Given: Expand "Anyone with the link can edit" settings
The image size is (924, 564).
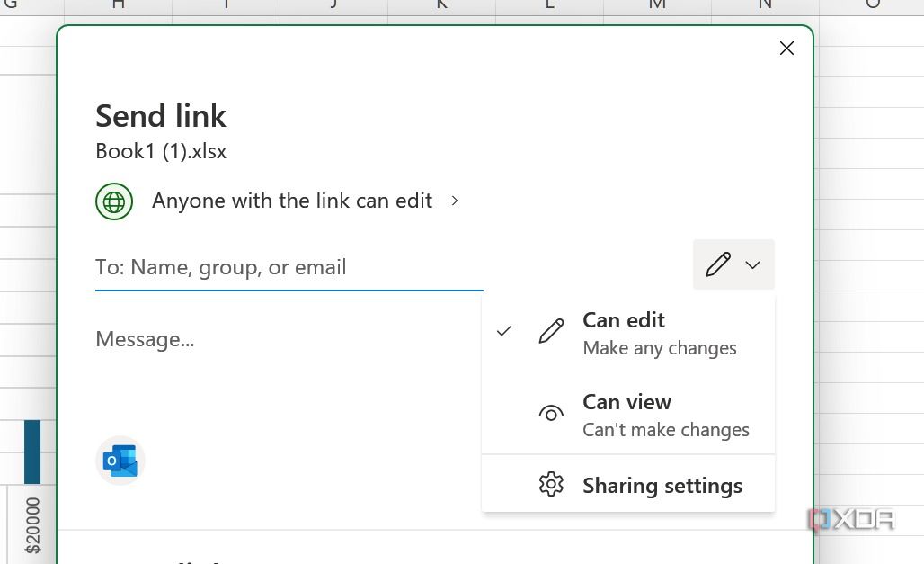Looking at the screenshot, I should point(454,201).
